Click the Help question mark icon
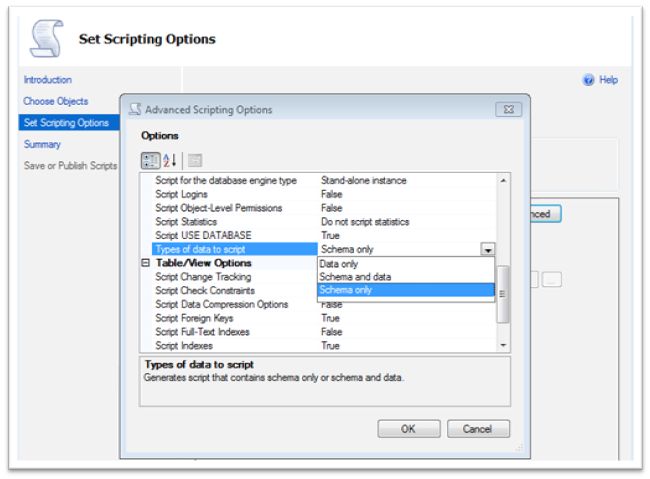This screenshot has height=479, width=650. pyautogui.click(x=589, y=80)
